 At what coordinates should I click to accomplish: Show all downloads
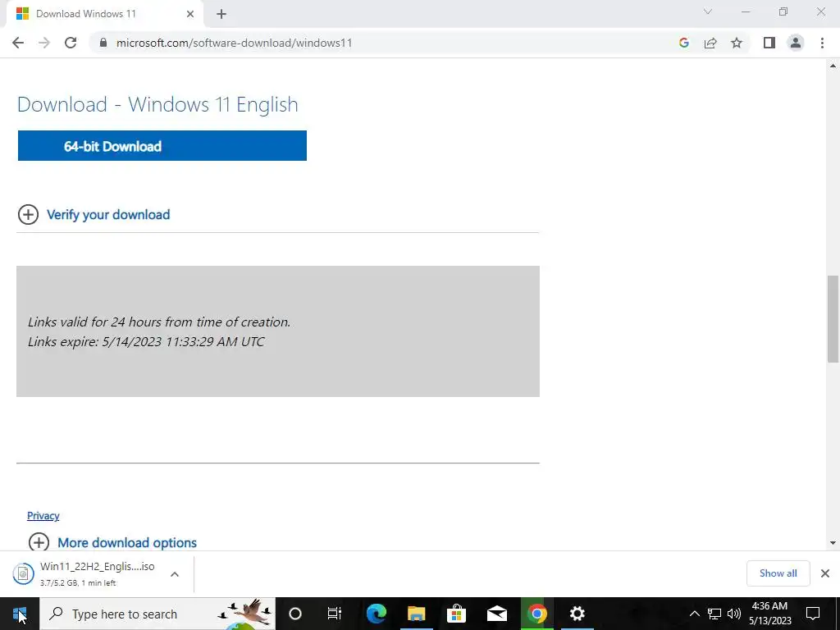click(778, 573)
